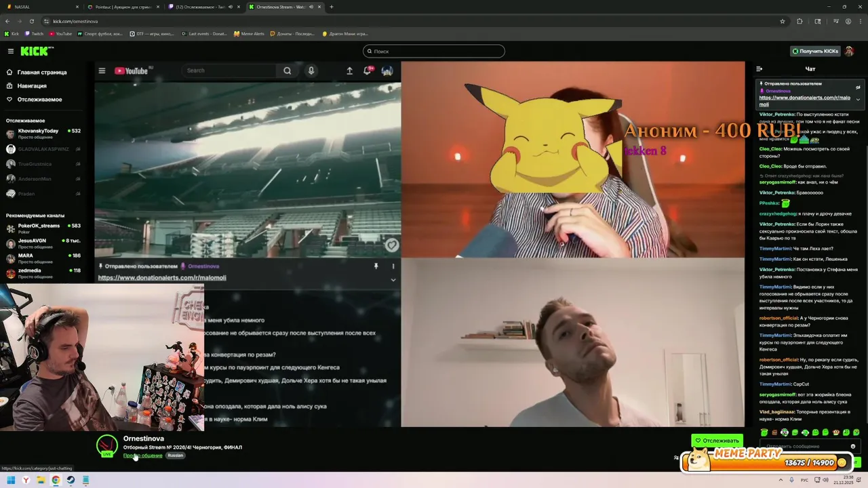Bookmark this page with the star icon
The height and width of the screenshot is (488, 868).
coord(783,21)
